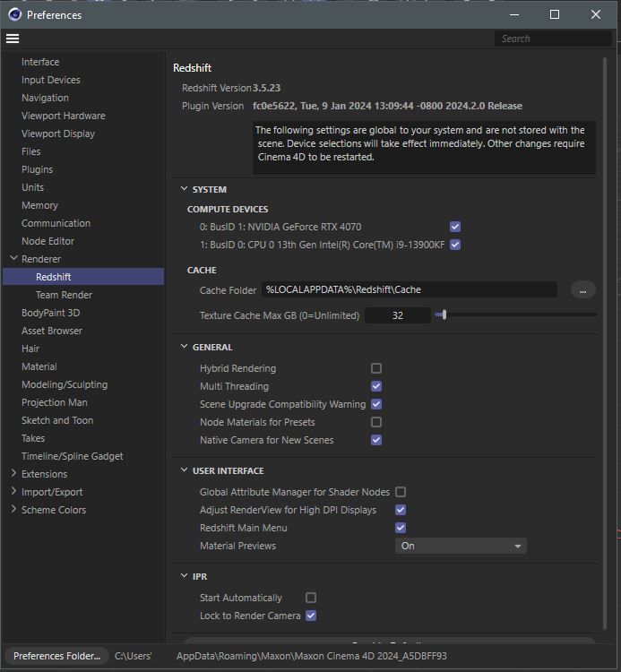The image size is (621, 672).
Task: Toggle Redshift Main Menu checkbox
Action: (401, 528)
